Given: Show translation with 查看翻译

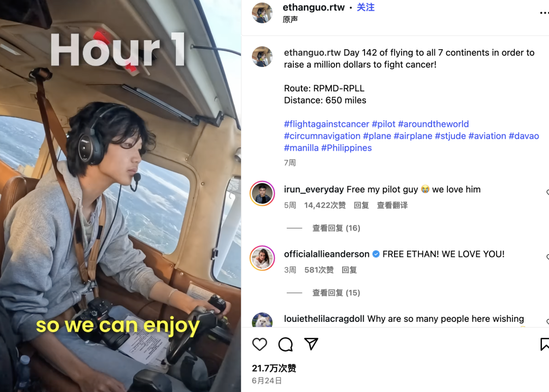Looking at the screenshot, I should click(x=392, y=205).
